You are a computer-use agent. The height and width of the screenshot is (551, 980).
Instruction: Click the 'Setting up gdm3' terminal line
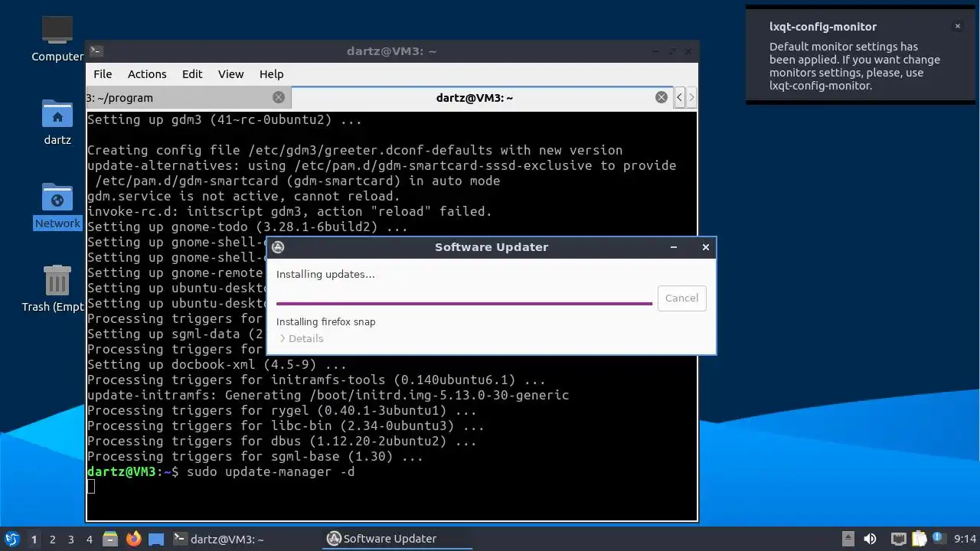coord(224,119)
